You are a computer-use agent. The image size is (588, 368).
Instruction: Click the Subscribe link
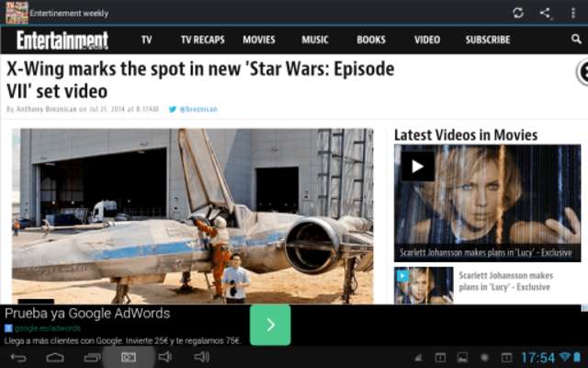(488, 40)
